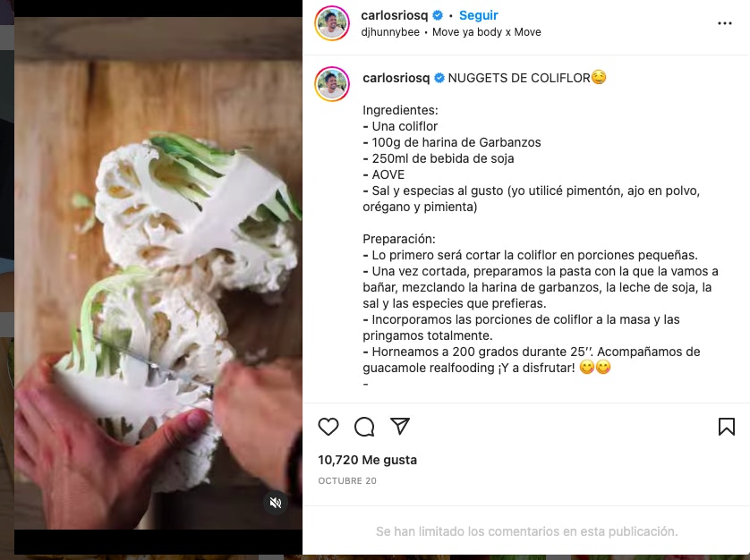Open the carlosriosq username in the header
This screenshot has width=750, height=560.
click(394, 15)
